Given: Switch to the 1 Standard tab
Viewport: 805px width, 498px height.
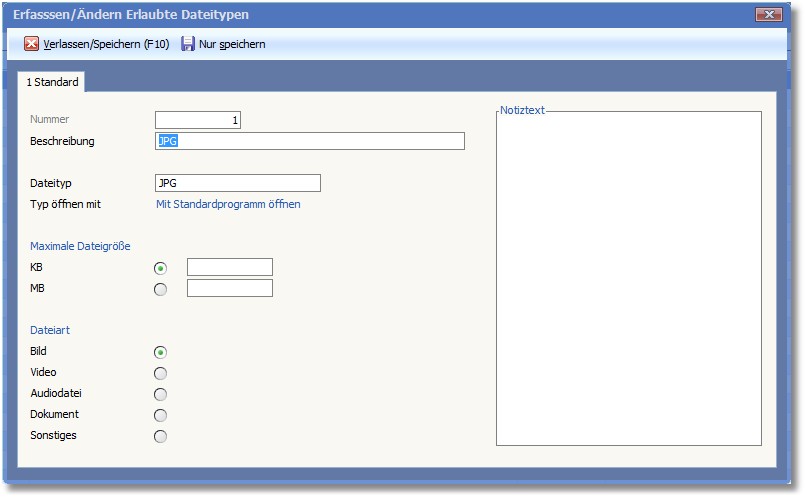Looking at the screenshot, I should (52, 82).
